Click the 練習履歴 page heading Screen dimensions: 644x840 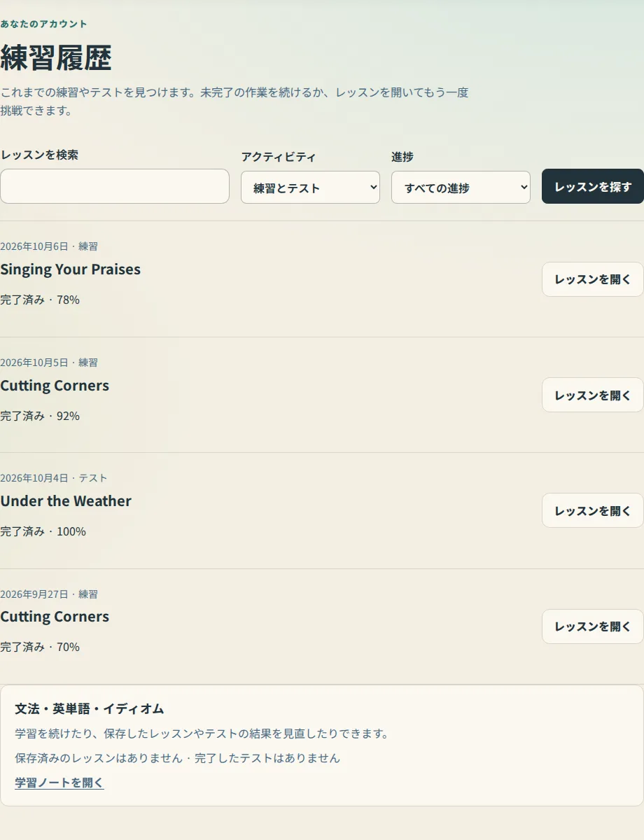(56, 57)
